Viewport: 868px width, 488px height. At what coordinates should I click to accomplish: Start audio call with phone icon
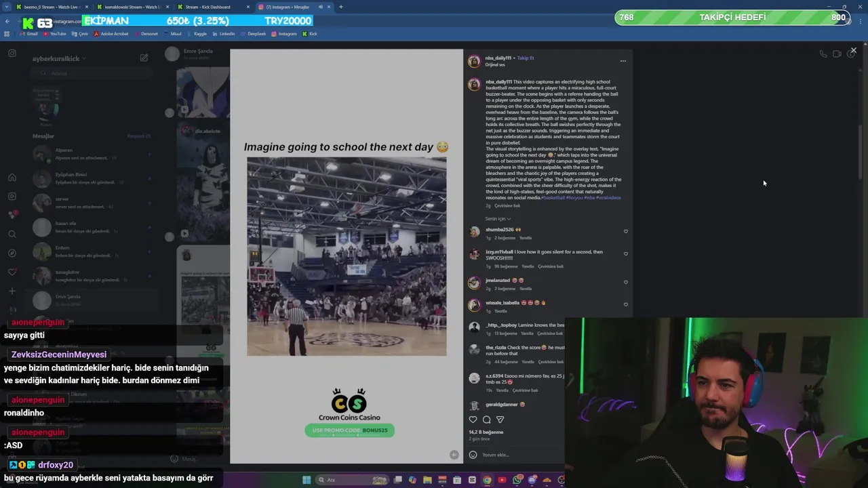pyautogui.click(x=823, y=54)
